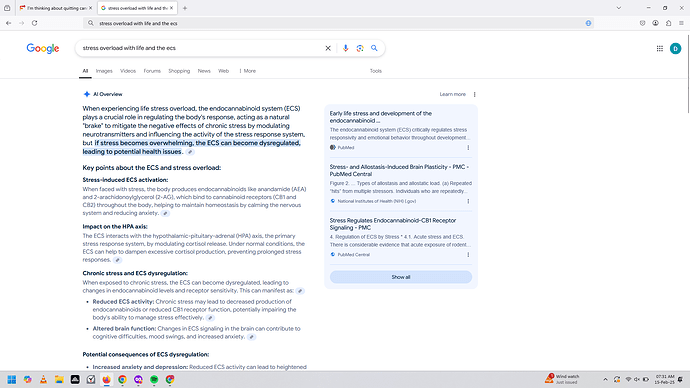Open options for Early life stress source
Viewport: 690px width, 388px height.
click(x=468, y=148)
